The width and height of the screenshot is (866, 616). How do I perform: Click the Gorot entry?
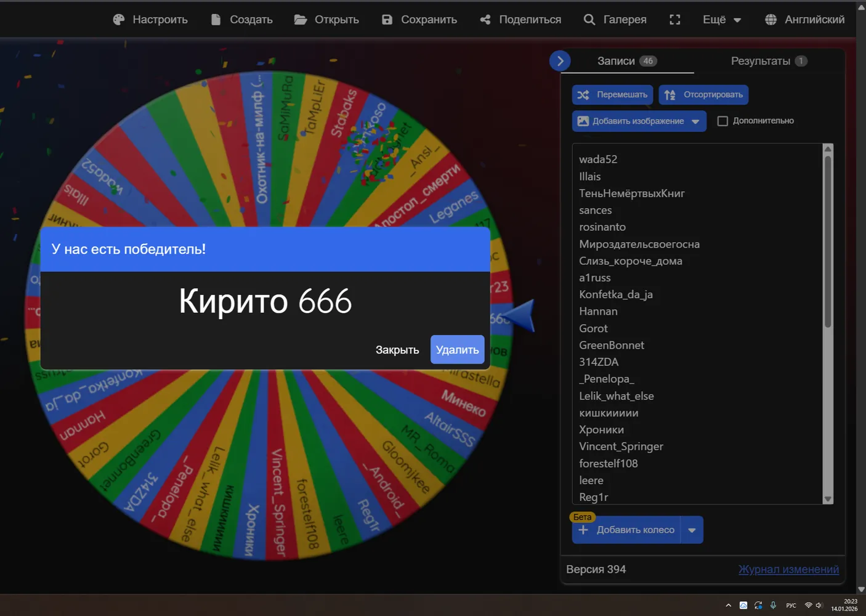[x=593, y=328]
